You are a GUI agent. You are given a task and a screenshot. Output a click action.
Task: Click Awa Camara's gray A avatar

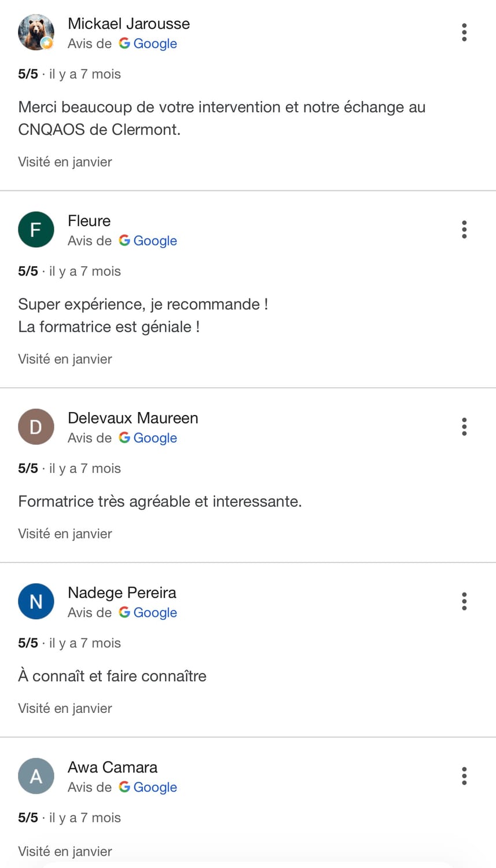(36, 776)
